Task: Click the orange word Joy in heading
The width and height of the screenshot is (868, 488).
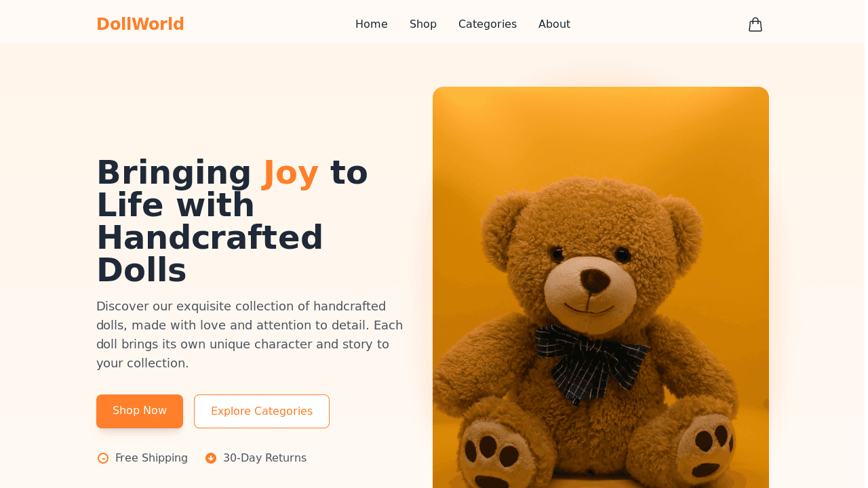Action: point(290,173)
